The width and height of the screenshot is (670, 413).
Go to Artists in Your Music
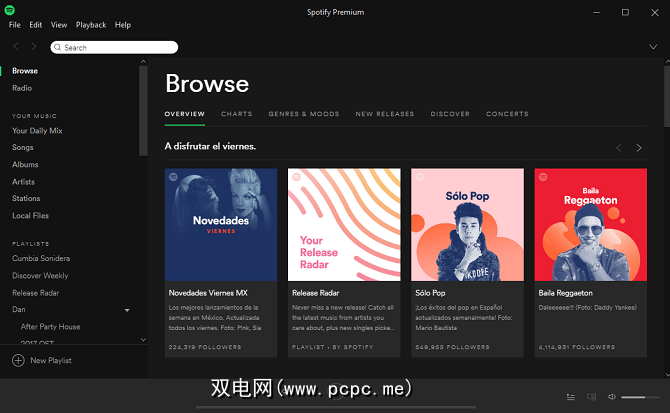24,182
